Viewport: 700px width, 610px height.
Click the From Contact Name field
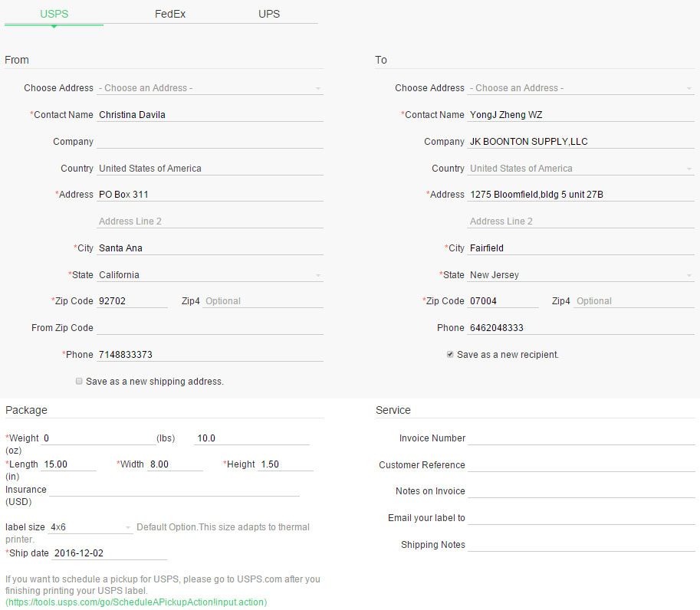[x=210, y=115]
